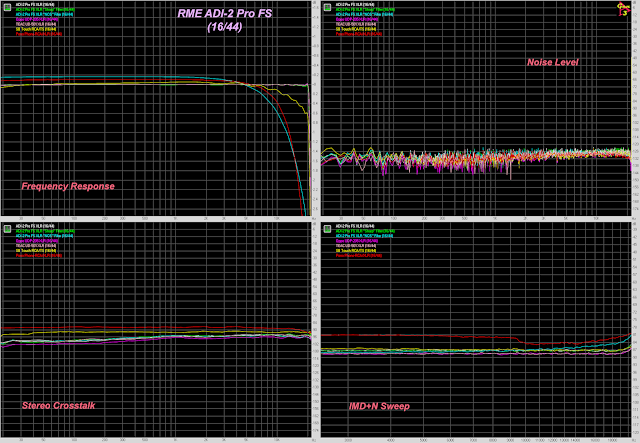640x443 pixels.
Task: Click the graph icon in Stereo Crosstalk panel
Action: (7, 229)
